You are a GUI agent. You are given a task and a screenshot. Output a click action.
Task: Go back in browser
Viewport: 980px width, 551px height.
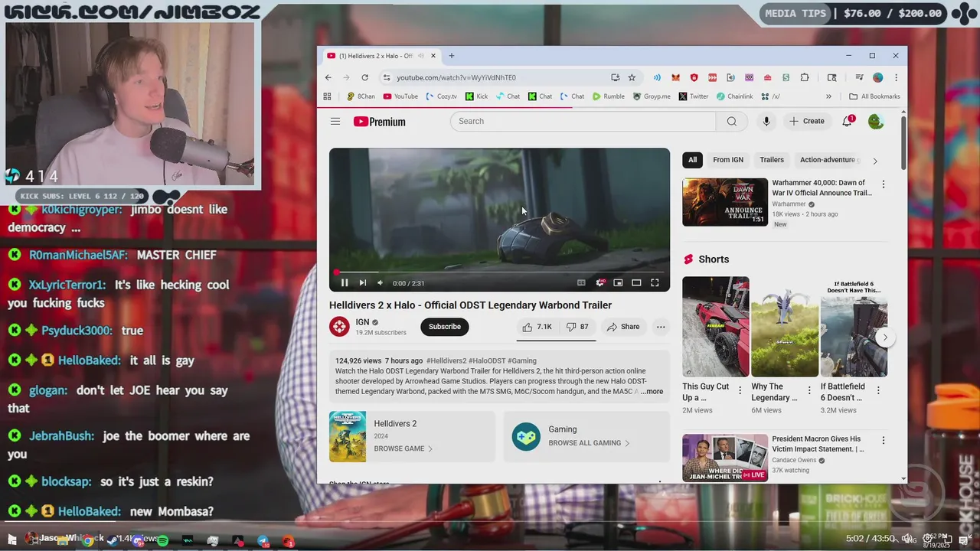pyautogui.click(x=328, y=77)
